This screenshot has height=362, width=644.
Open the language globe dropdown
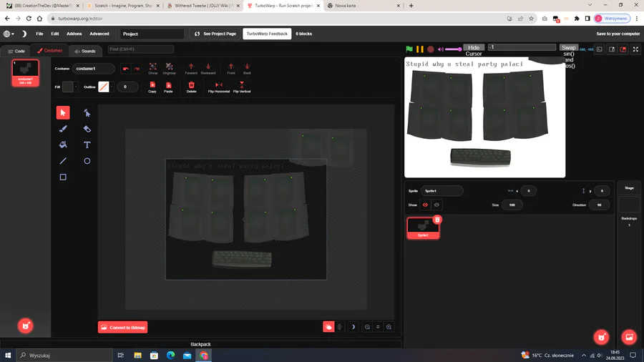tap(9, 34)
